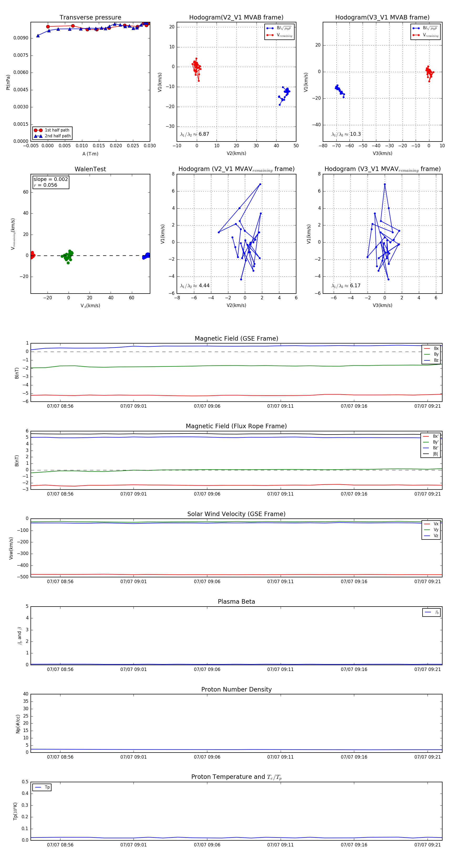Image resolution: width=473 pixels, height=868 pixels.
Task: Click the Plasma Beta plot title
Action: [236, 602]
